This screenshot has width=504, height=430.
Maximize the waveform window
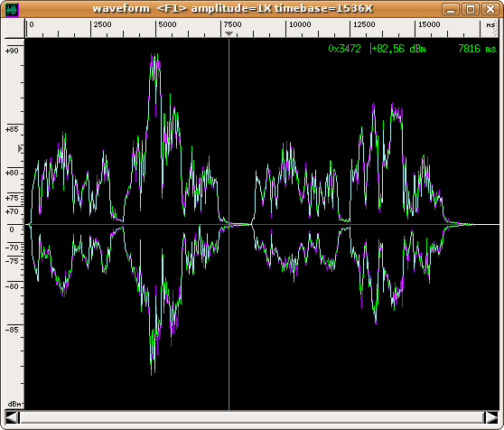(x=471, y=9)
